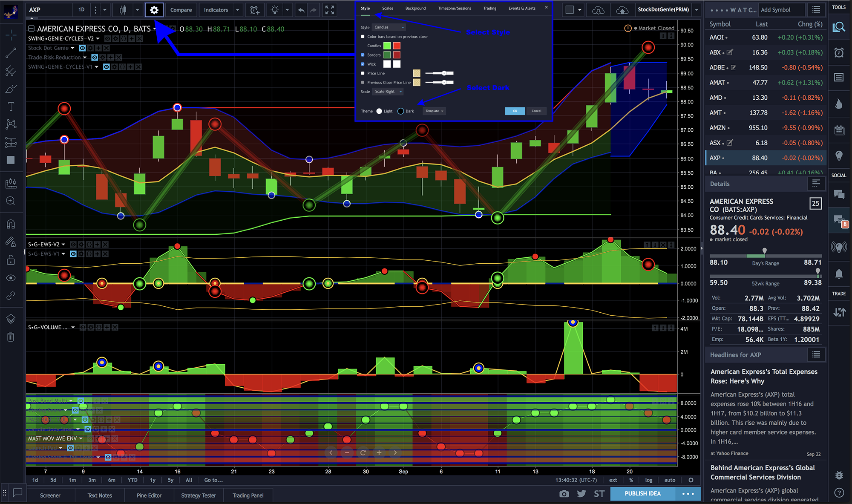The width and height of the screenshot is (852, 504).
Task: Open the 1D interval selector
Action: click(81, 10)
